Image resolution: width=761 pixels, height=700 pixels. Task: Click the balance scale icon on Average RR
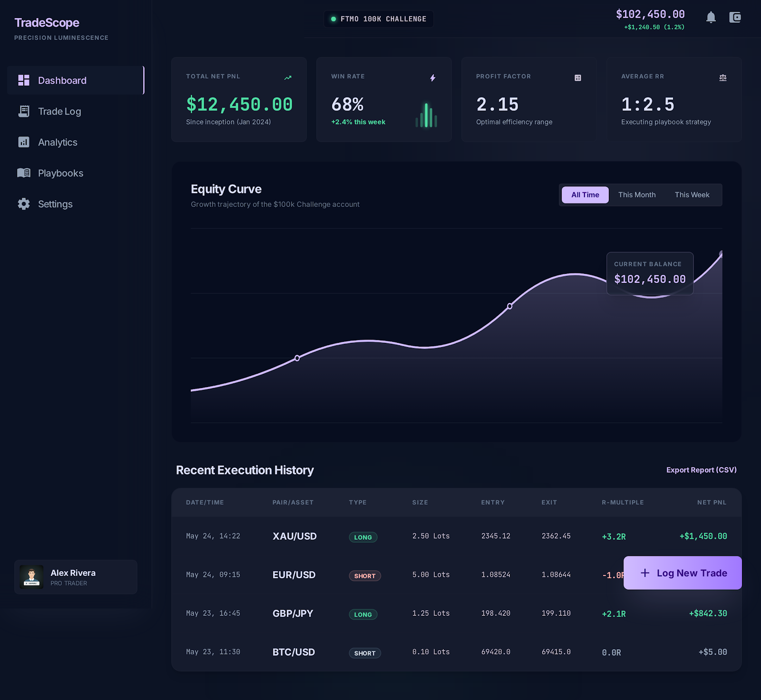point(722,78)
